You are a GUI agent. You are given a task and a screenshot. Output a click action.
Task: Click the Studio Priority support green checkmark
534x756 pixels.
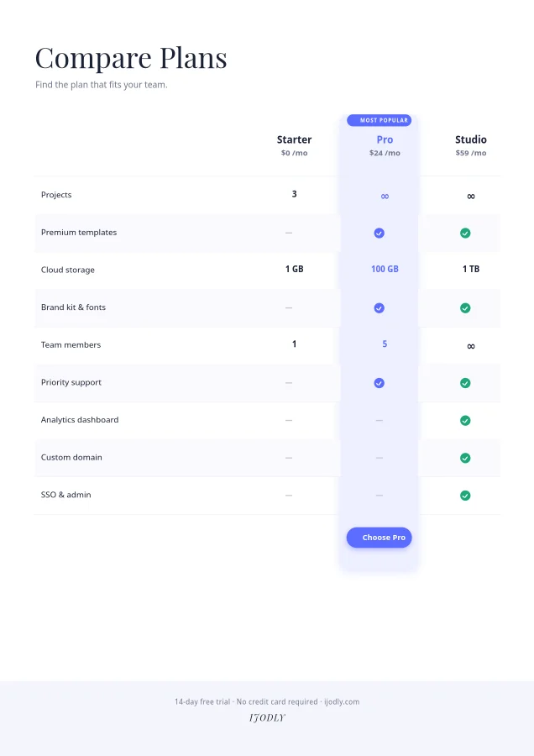(465, 383)
